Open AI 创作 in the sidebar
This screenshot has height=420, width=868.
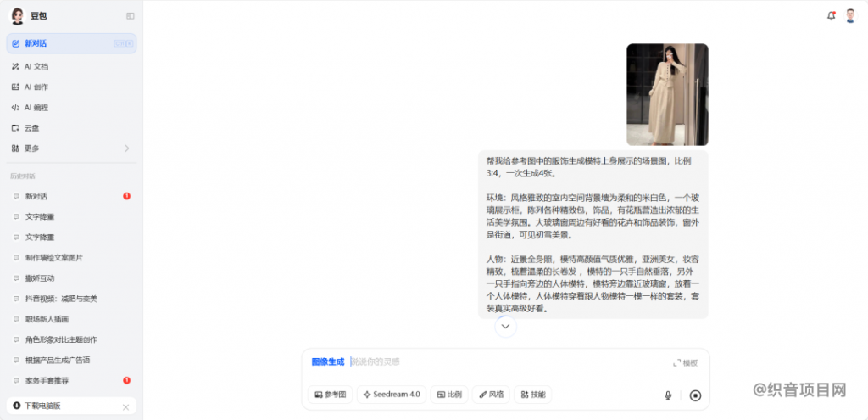[71, 87]
